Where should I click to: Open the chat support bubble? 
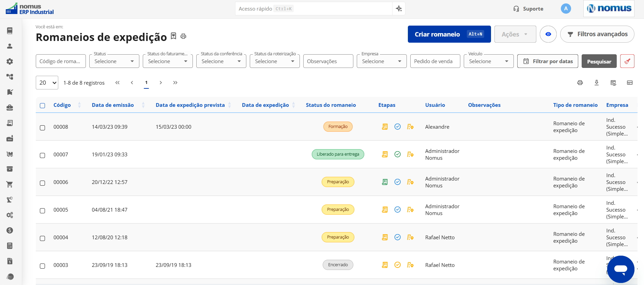(x=621, y=269)
